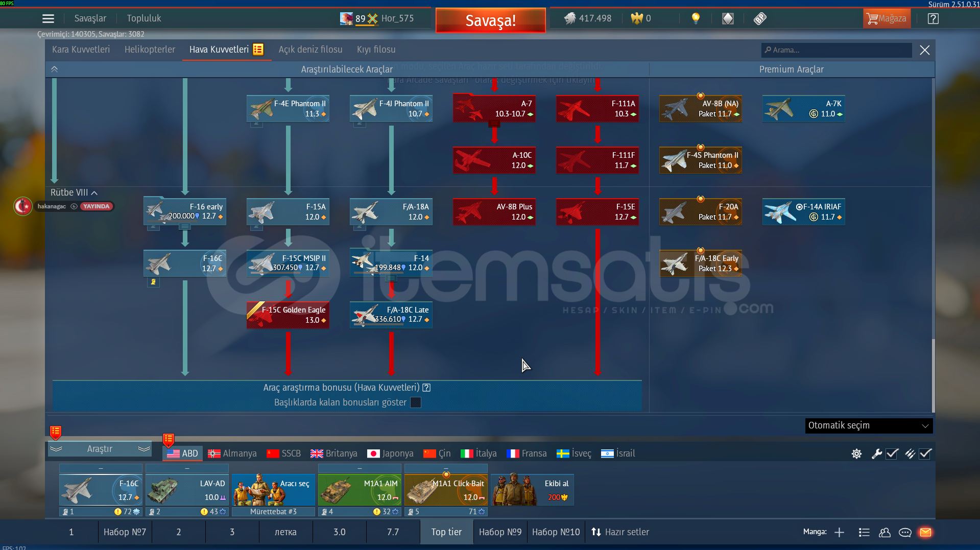Open the help question mark icon
The height and width of the screenshot is (550, 980).
(x=933, y=18)
